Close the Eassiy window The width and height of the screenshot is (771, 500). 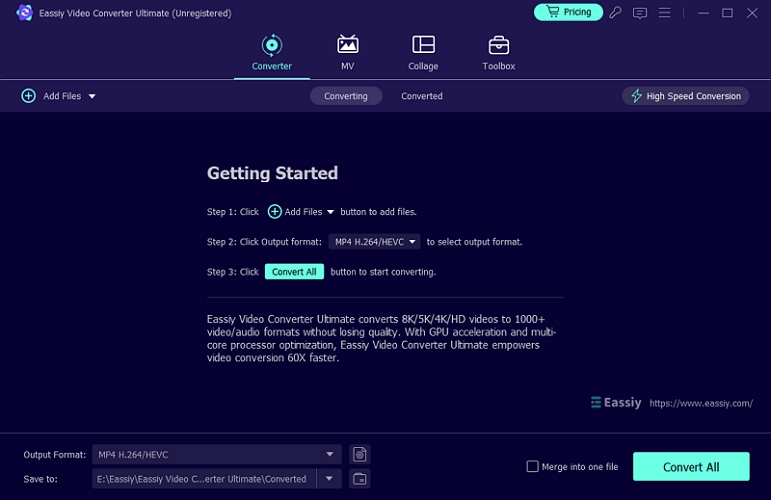(752, 13)
